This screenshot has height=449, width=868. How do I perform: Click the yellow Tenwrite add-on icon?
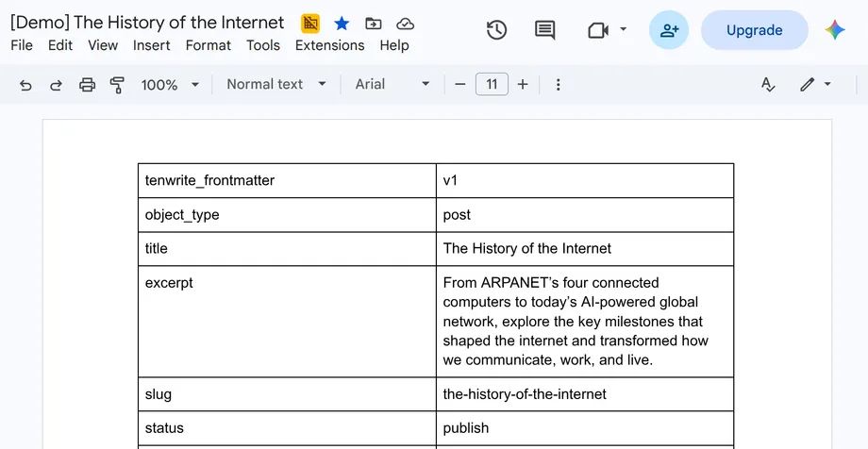(310, 24)
